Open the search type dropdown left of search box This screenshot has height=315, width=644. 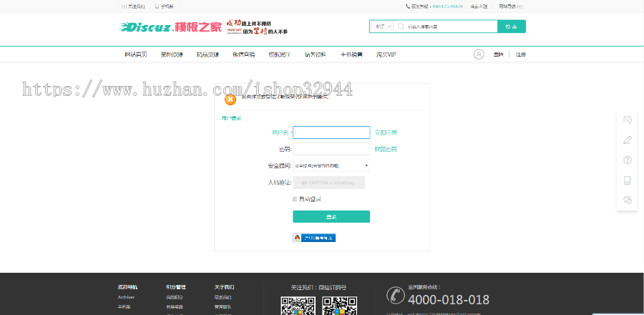coord(382,26)
